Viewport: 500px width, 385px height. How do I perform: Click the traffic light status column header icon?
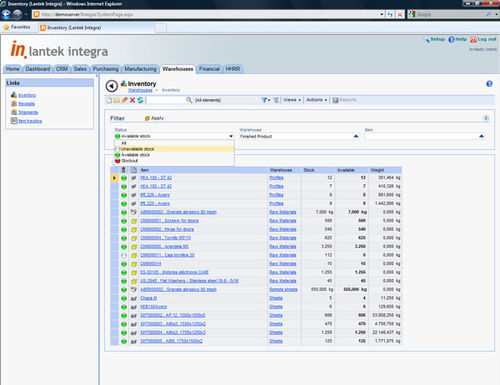[x=124, y=170]
